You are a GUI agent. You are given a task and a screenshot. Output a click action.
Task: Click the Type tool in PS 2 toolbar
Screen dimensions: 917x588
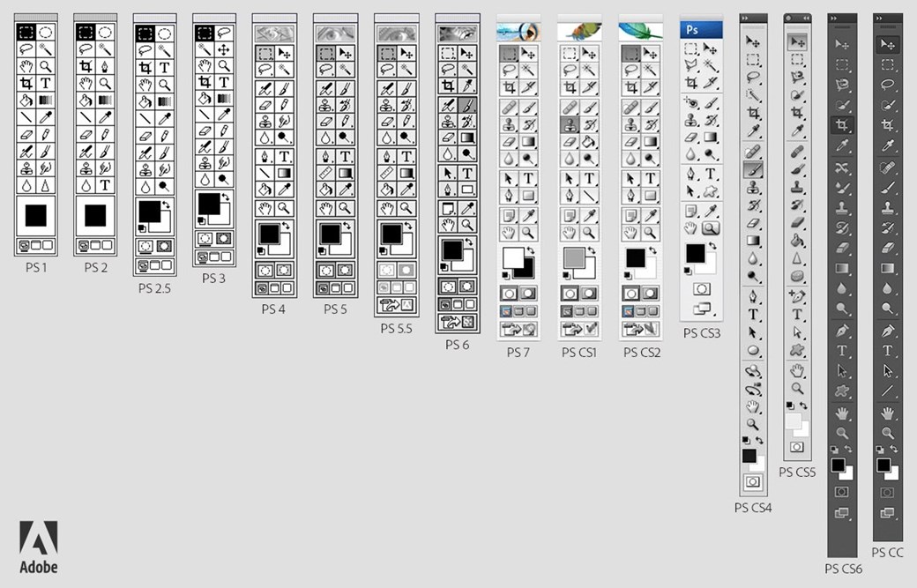point(105,185)
